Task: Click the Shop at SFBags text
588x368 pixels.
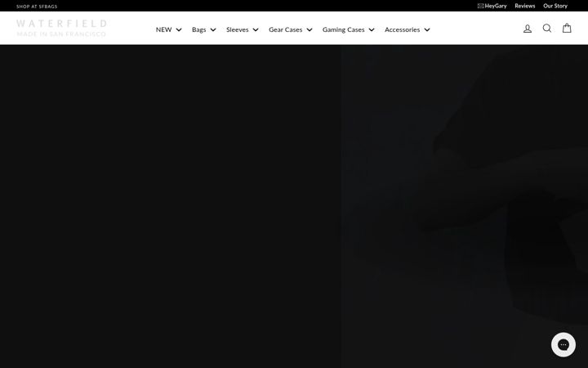Action: [x=37, y=7]
